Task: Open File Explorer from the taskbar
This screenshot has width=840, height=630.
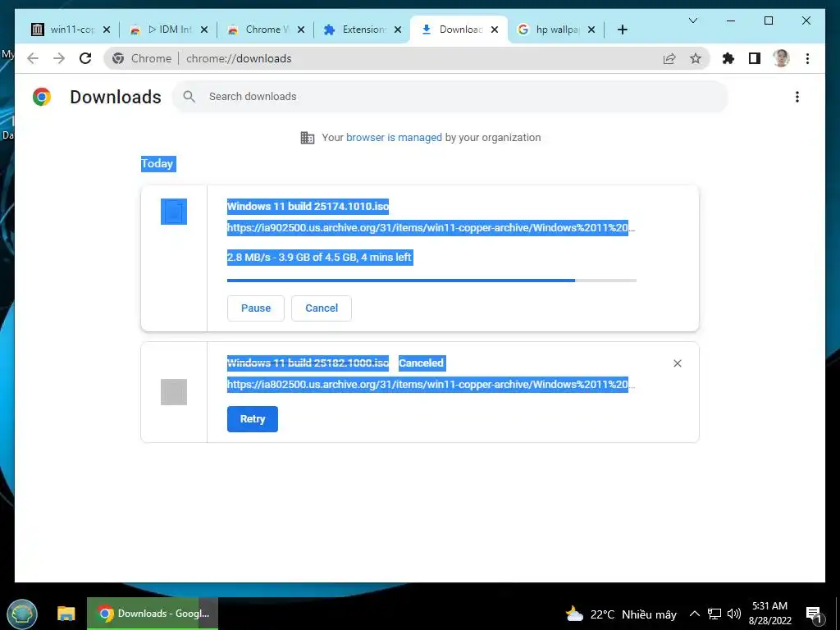Action: (66, 614)
